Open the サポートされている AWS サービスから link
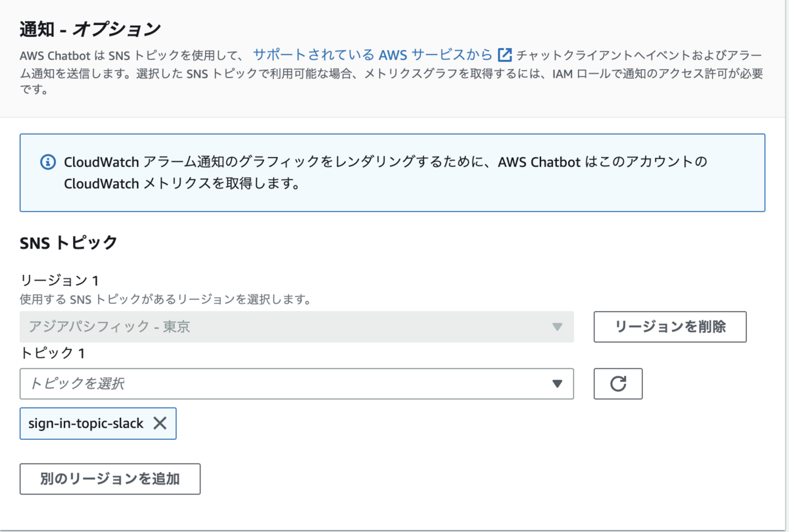Image resolution: width=789 pixels, height=532 pixels. 372,55
